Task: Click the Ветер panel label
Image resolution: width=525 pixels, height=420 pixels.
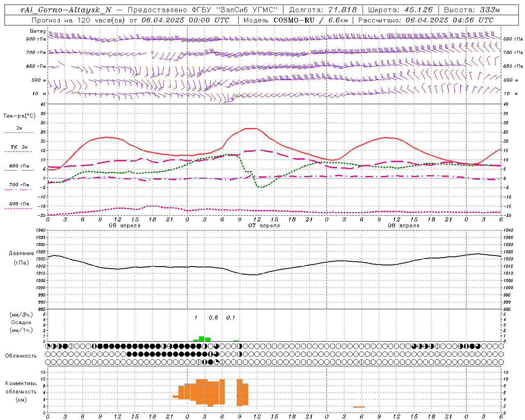Action: click(x=38, y=31)
